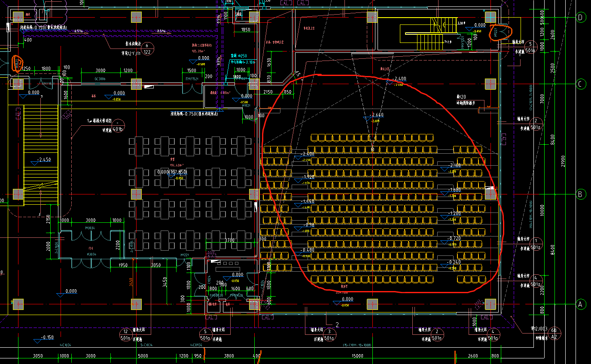The height and width of the screenshot is (364, 591).
Task: Select stair elevation text -2.450
Action: coord(43,160)
